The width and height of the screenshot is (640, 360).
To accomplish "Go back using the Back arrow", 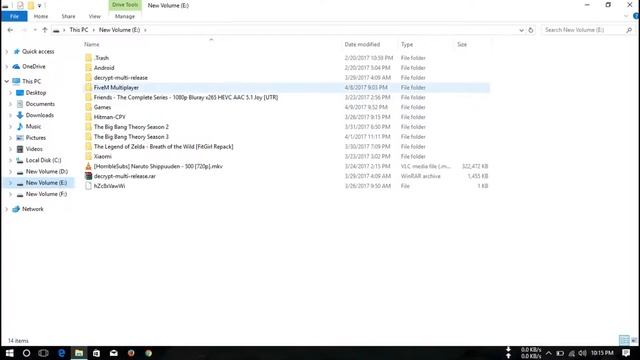I will [10, 30].
